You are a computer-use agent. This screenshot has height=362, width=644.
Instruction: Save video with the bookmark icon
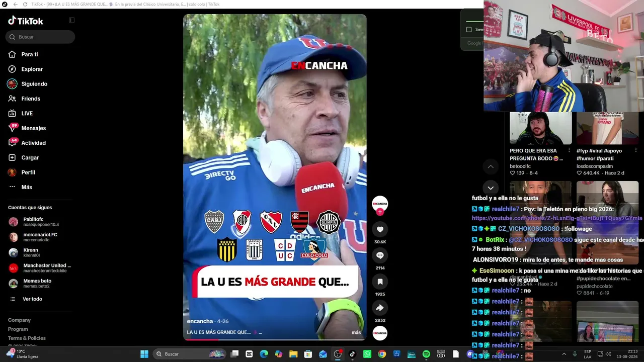[380, 282]
